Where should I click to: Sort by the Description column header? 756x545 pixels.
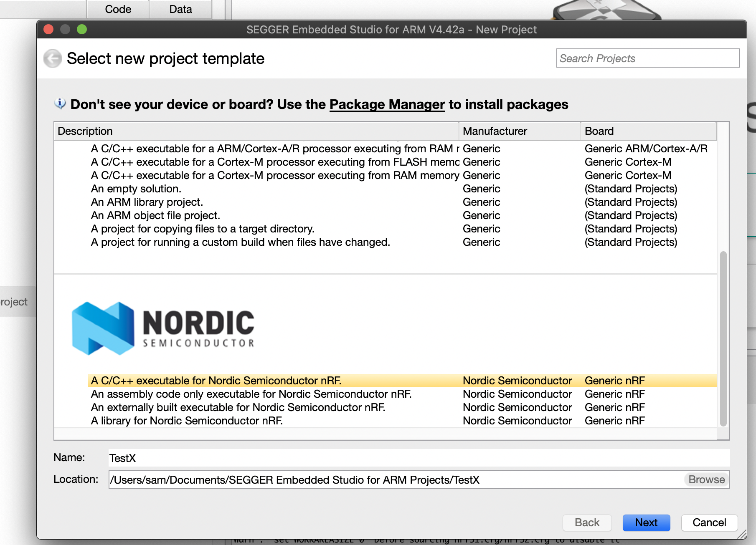(256, 131)
